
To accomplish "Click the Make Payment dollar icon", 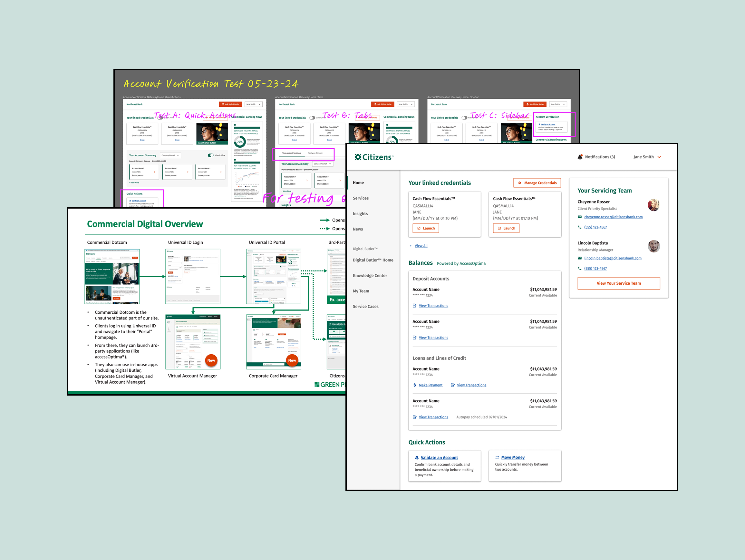I will click(415, 385).
